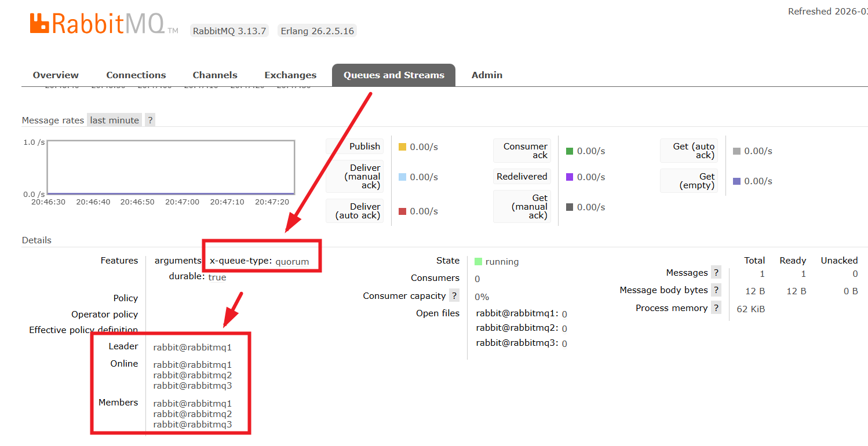
Task: Select rabbit@rabbitmq1 in the Members list
Action: pyautogui.click(x=192, y=403)
